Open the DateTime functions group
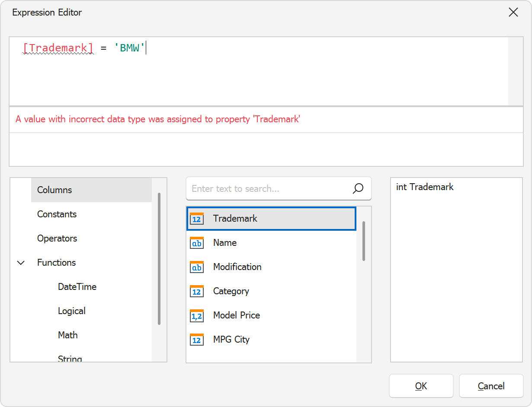Screen dimensions: 532x407 pos(77,286)
